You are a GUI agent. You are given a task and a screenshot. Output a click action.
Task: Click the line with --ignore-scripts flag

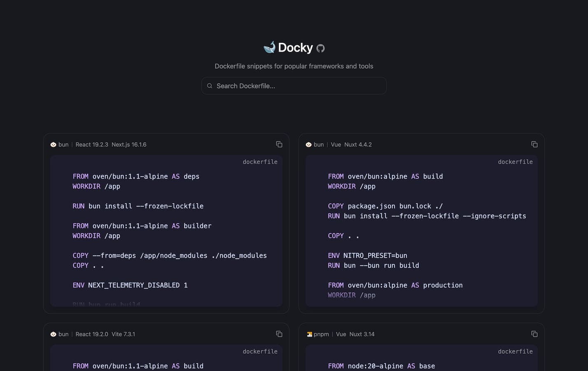[427, 216]
